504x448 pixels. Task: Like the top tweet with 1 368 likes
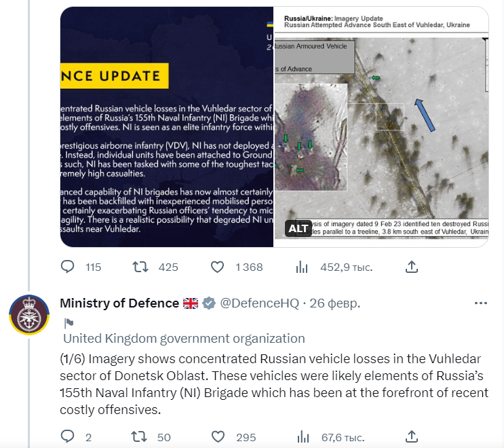tap(217, 267)
